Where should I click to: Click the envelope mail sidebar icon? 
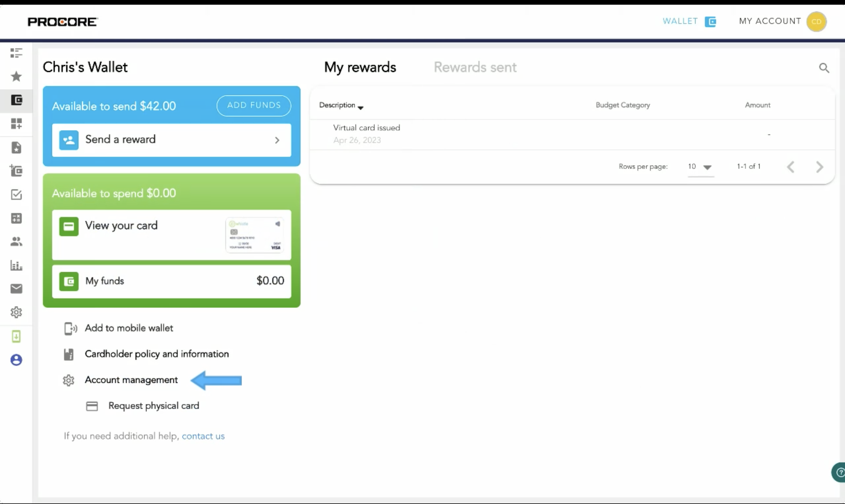[x=16, y=289]
